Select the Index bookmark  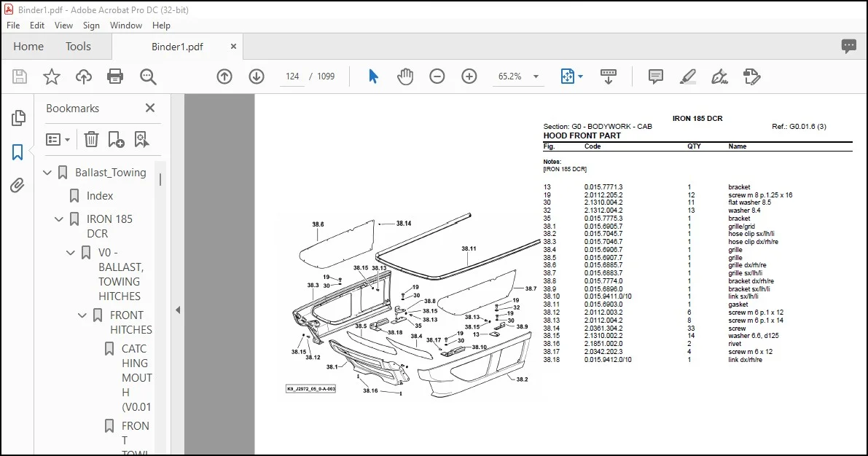pos(100,196)
